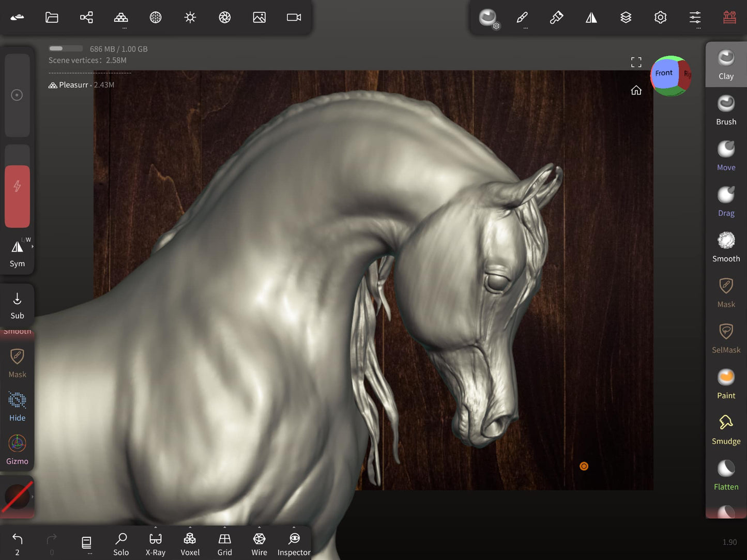Open the Settings gear menu
This screenshot has height=560, width=747.
coord(661,18)
